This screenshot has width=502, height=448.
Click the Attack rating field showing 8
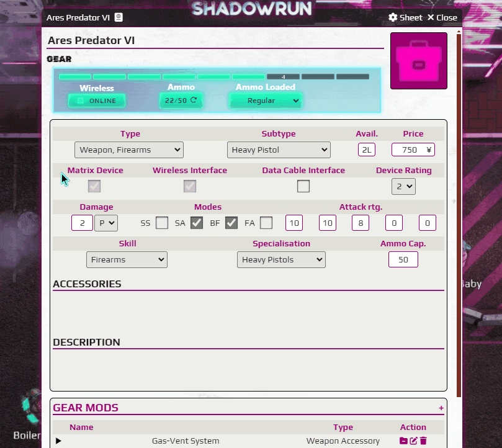pos(361,223)
